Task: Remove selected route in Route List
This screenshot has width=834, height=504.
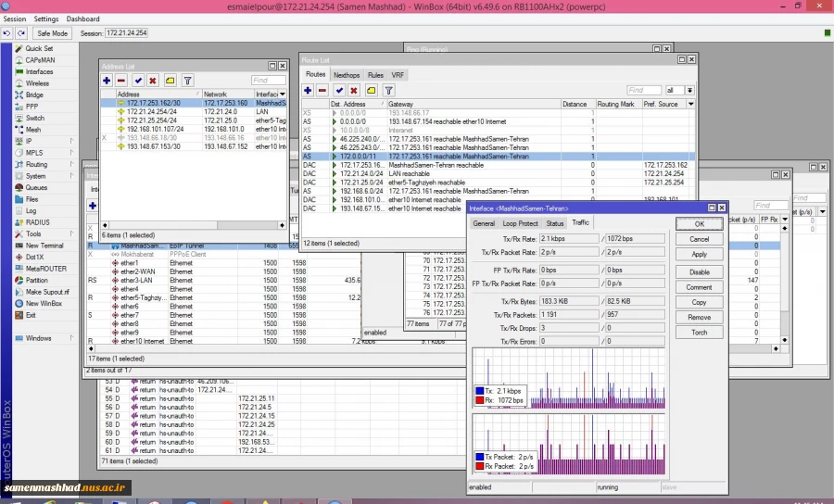Action: [322, 90]
